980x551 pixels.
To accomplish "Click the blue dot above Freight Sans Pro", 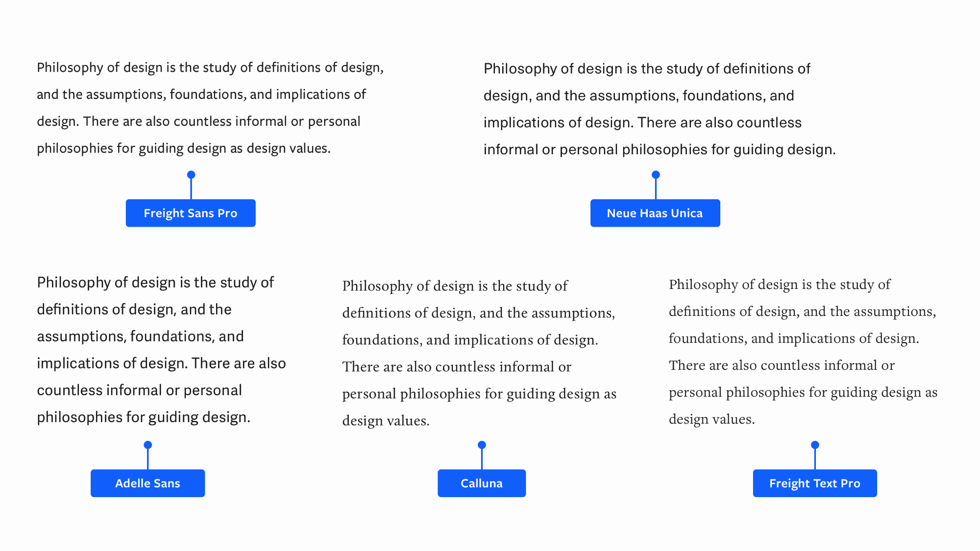I will tap(191, 175).
